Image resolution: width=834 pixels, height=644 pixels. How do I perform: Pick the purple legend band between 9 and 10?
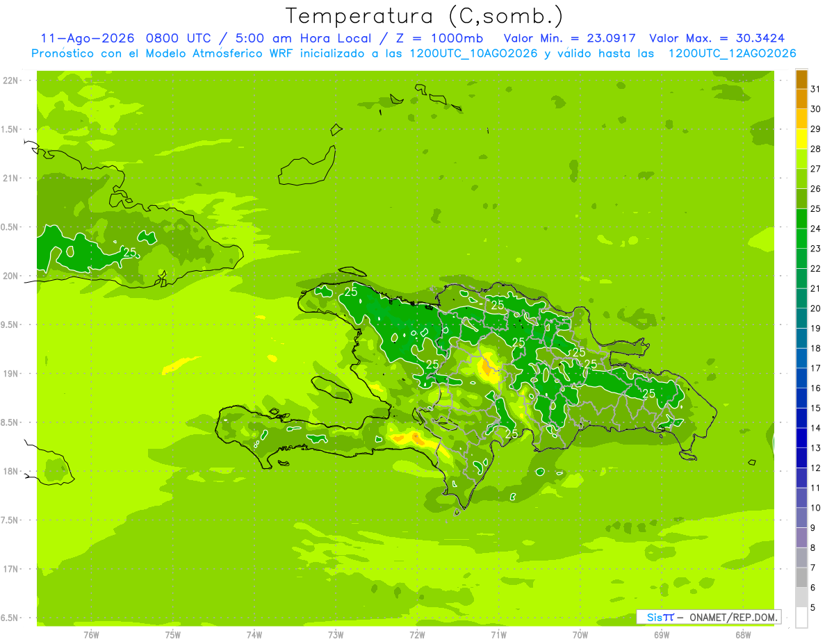click(x=801, y=518)
